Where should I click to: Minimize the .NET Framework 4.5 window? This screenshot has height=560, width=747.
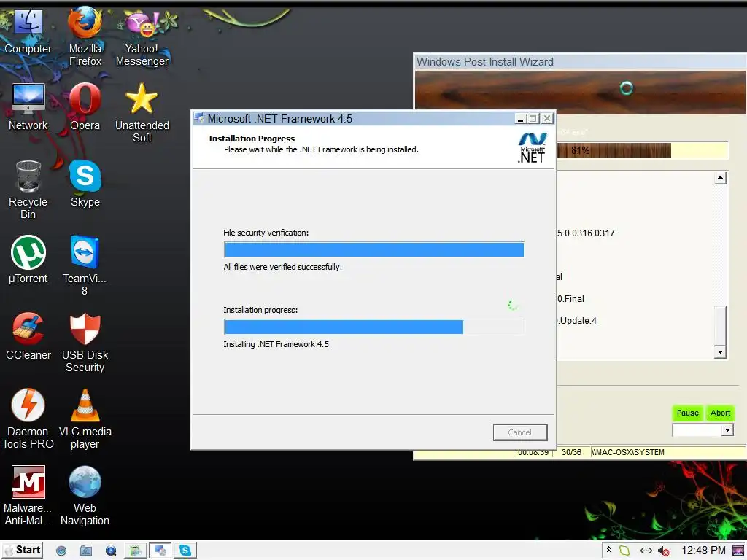pyautogui.click(x=521, y=119)
